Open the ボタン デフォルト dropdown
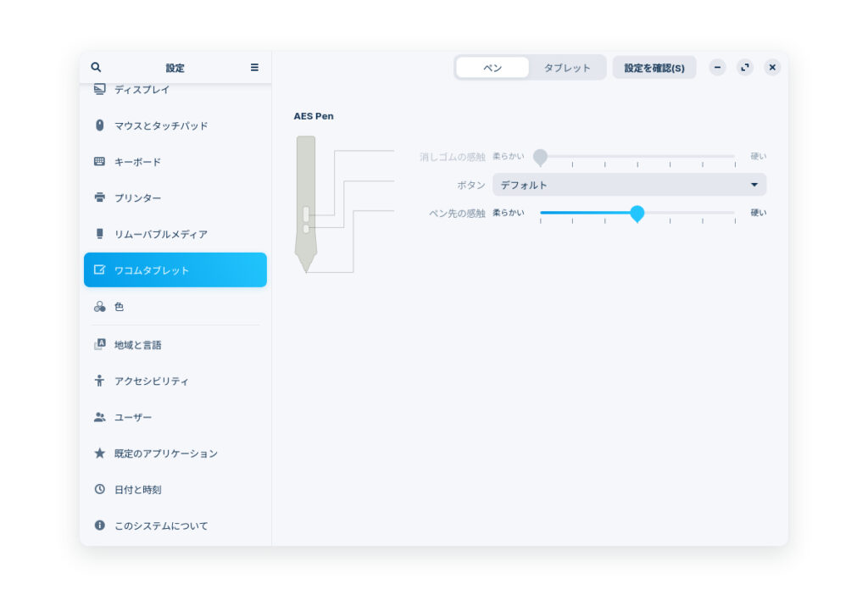Image resolution: width=868 pixels, height=612 pixels. [630, 184]
